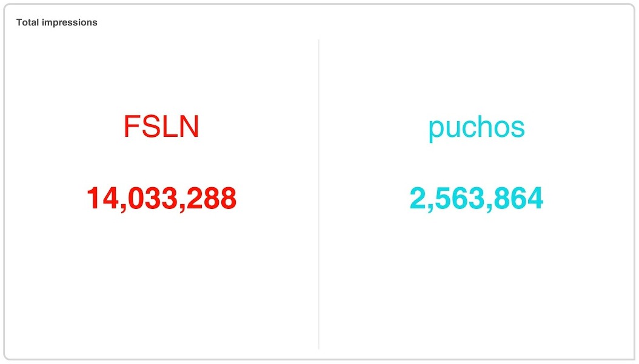Click the vertical divider between the two metrics
This screenshot has height=364, width=639.
tap(319, 194)
